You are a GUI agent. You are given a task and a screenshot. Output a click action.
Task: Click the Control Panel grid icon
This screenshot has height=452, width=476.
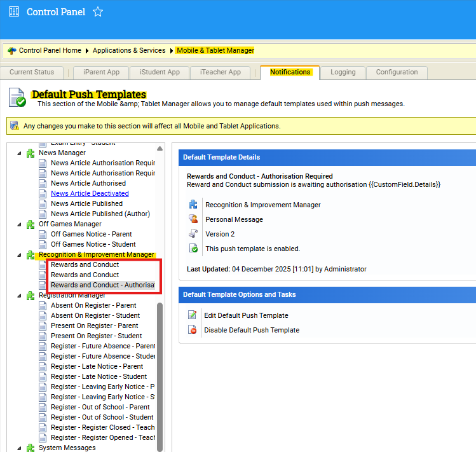14,11
